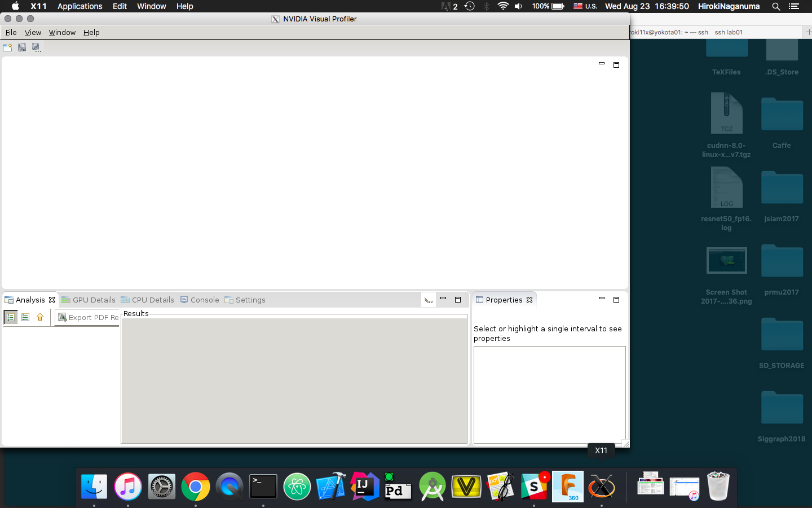Click the orange up arrow in Analysis toolbar
The image size is (812, 508).
tap(39, 317)
